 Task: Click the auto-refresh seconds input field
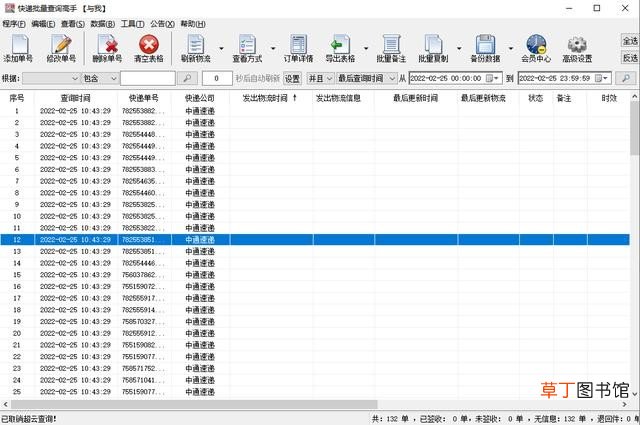click(217, 78)
